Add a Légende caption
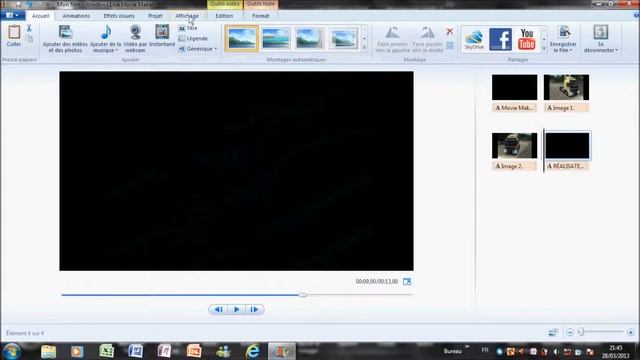The image size is (640, 360). (193, 38)
